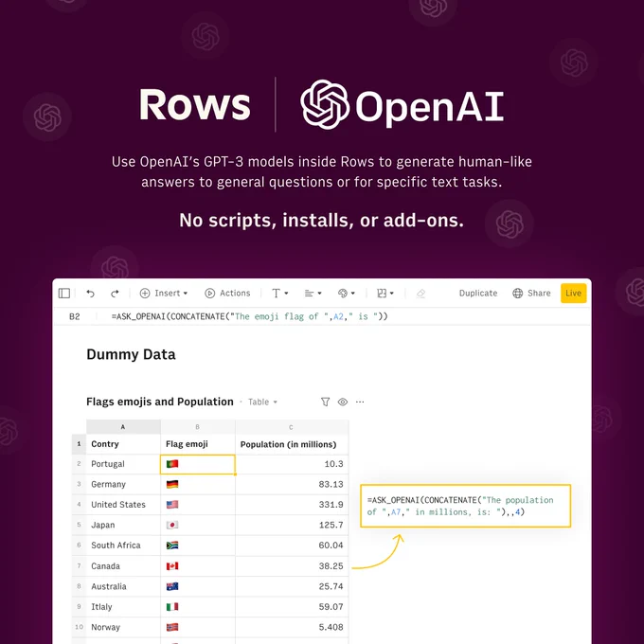Select the United States flag emoji cell
The height and width of the screenshot is (644, 644).
click(x=198, y=505)
